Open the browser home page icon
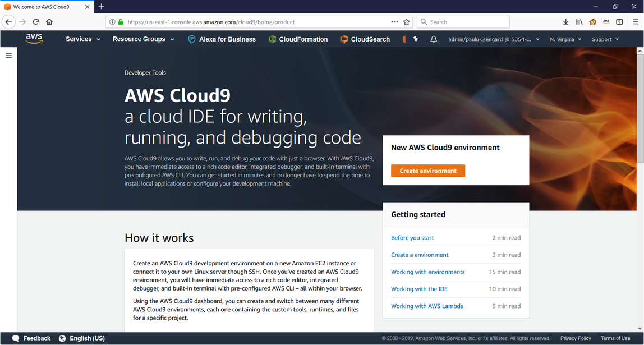The width and height of the screenshot is (644, 345). click(x=49, y=22)
